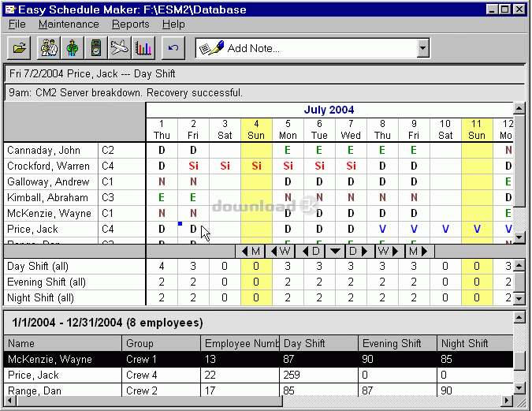Select the 11 Sun date header
This screenshot has width=532, height=411.
click(x=477, y=129)
